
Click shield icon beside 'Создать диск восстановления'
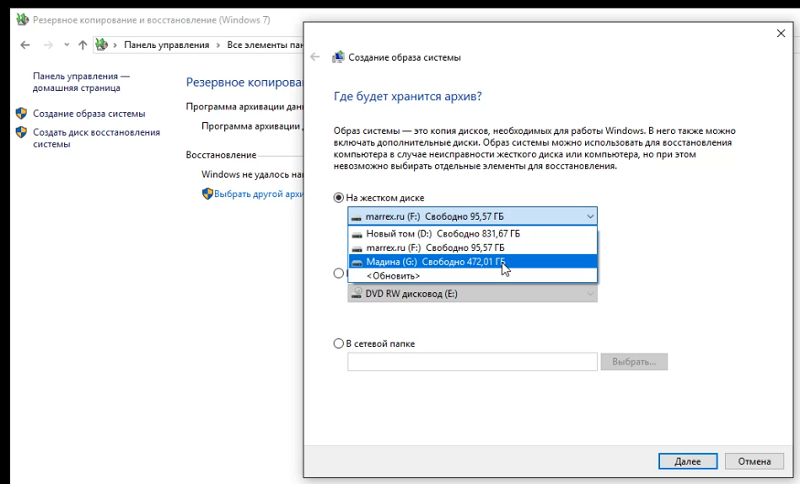(21, 132)
